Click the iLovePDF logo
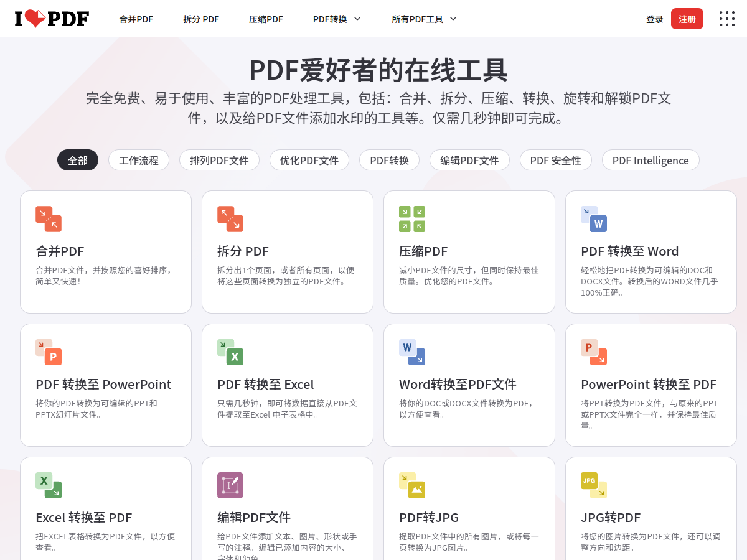 coord(52,19)
